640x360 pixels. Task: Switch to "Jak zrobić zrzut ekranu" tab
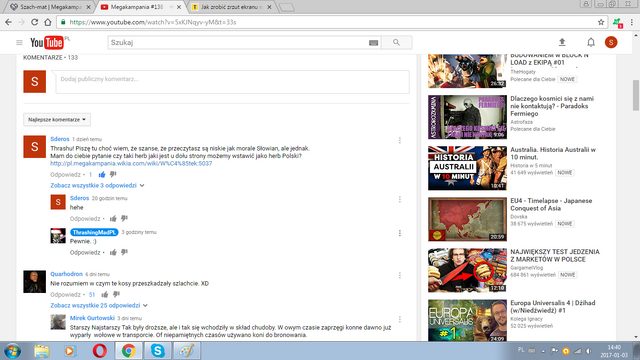pyautogui.click(x=231, y=7)
